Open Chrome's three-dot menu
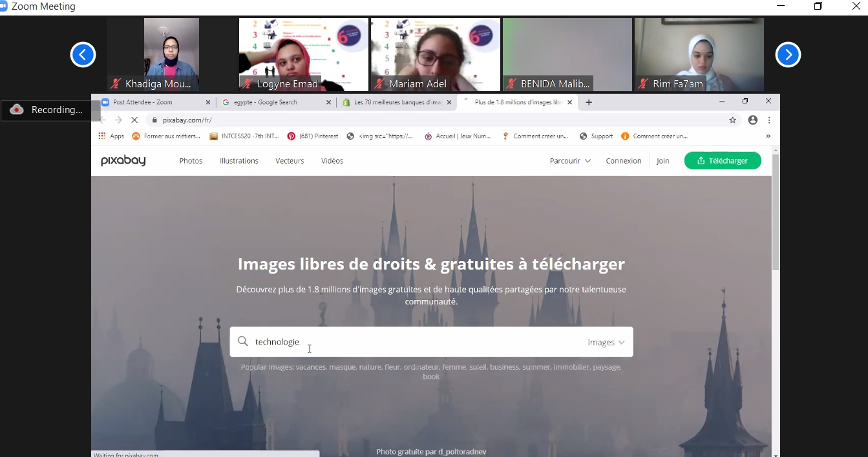The width and height of the screenshot is (868, 457). pos(769,120)
